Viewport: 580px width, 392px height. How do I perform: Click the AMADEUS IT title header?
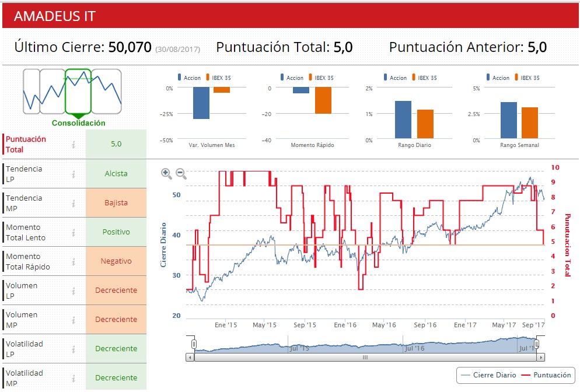(x=55, y=16)
